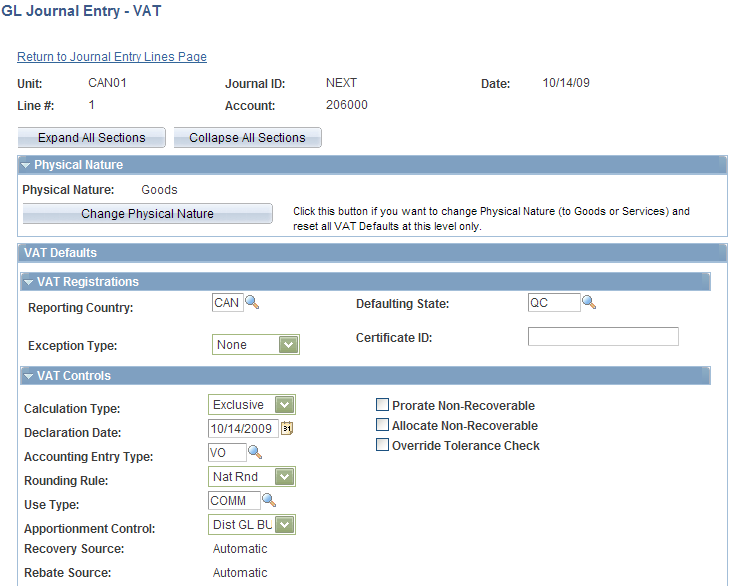Click the Reporting Country input field
The width and height of the screenshot is (740, 586).
[227, 302]
